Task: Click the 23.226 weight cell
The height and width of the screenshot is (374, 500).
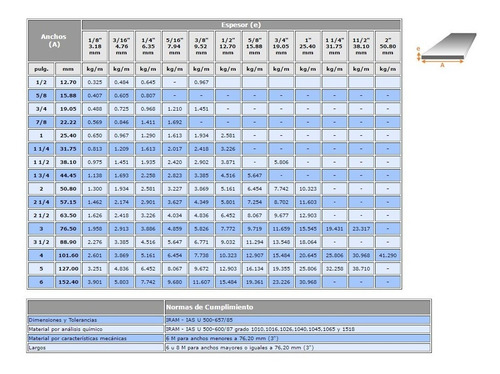Action: (281, 282)
